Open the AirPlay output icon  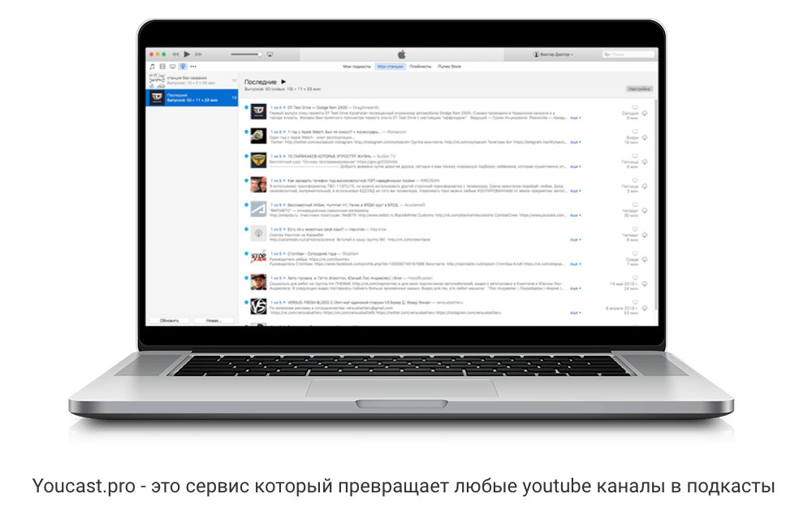[270, 54]
